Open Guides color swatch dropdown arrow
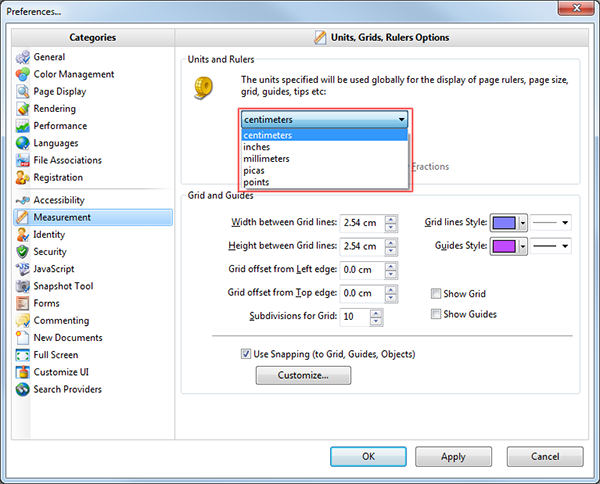Image resolution: width=600 pixels, height=484 pixels. [523, 246]
